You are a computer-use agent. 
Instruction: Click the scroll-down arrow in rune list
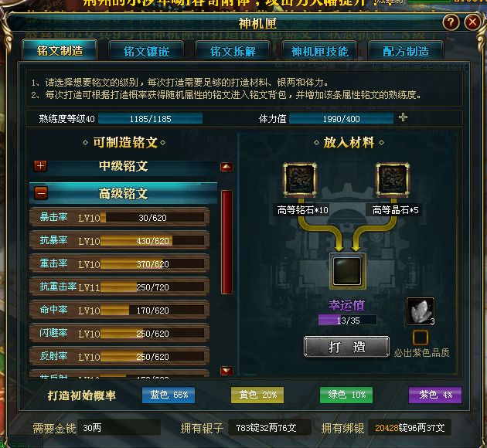click(226, 370)
